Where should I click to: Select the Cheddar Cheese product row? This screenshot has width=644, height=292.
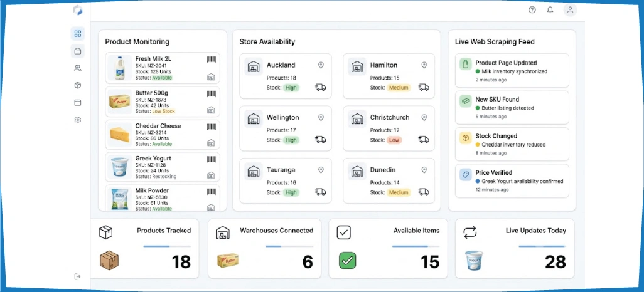click(163, 135)
